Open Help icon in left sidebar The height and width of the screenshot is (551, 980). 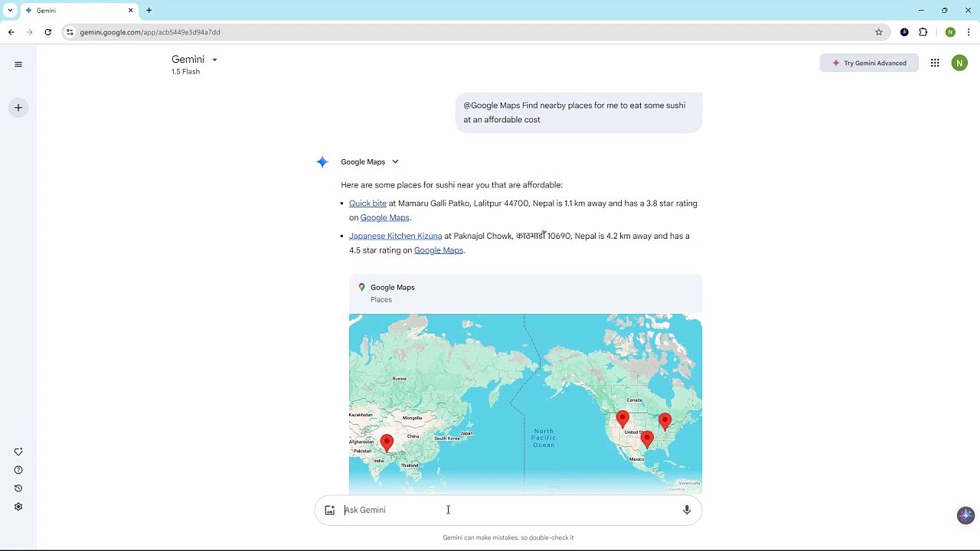[x=18, y=471]
